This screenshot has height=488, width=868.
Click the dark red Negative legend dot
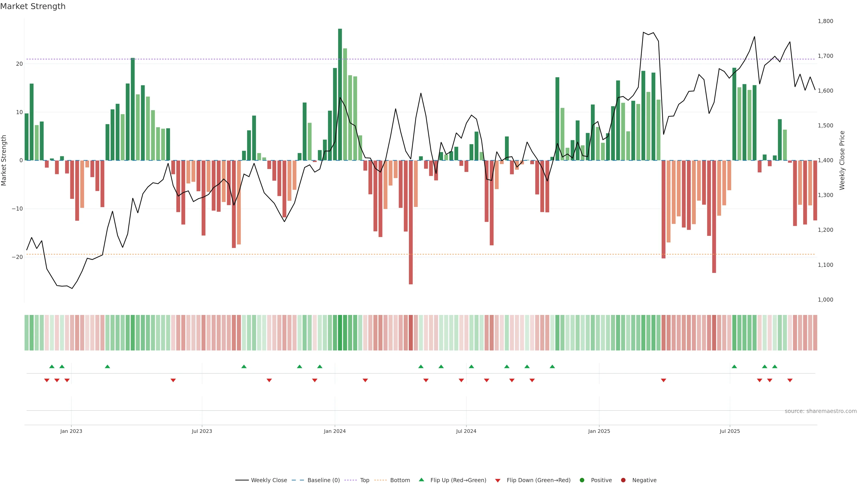coord(623,480)
